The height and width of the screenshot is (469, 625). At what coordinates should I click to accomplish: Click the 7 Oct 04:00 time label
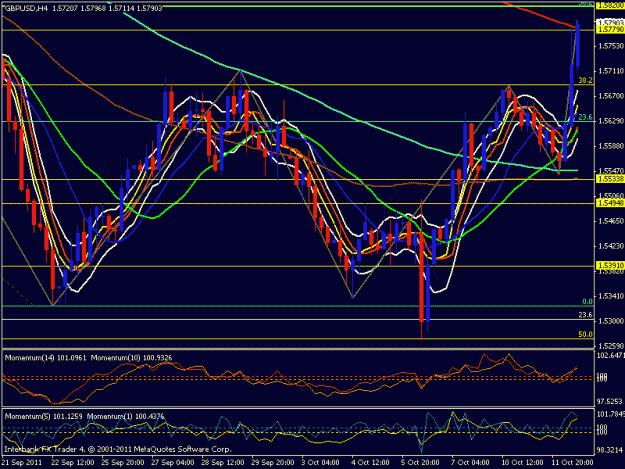pos(471,463)
